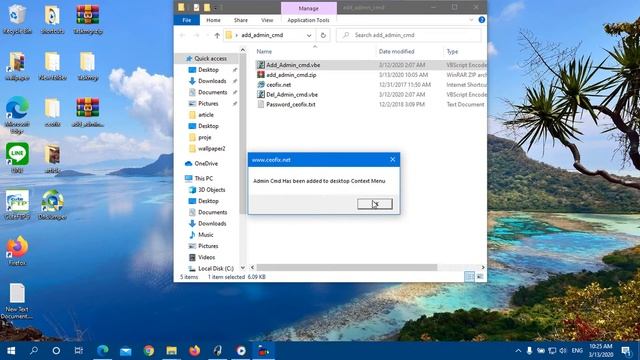The height and width of the screenshot is (360, 640).
Task: Click the Search add_admin_cmd field
Action: pyautogui.click(x=409, y=35)
